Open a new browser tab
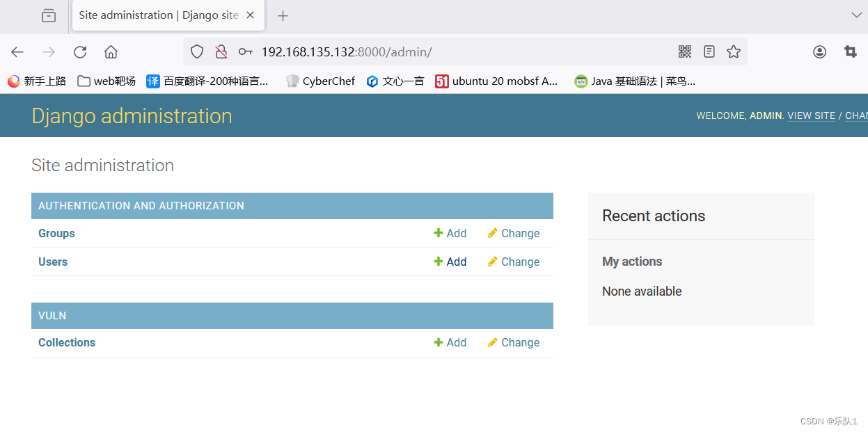The height and width of the screenshot is (432, 868). (x=283, y=16)
